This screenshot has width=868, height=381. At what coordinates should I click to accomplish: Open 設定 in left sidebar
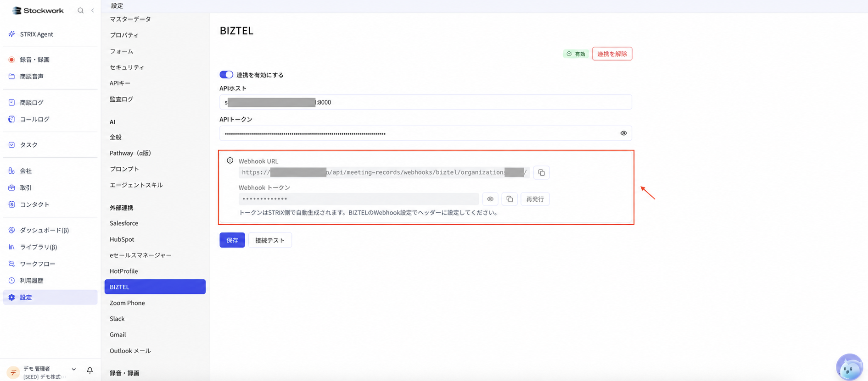tap(50, 297)
